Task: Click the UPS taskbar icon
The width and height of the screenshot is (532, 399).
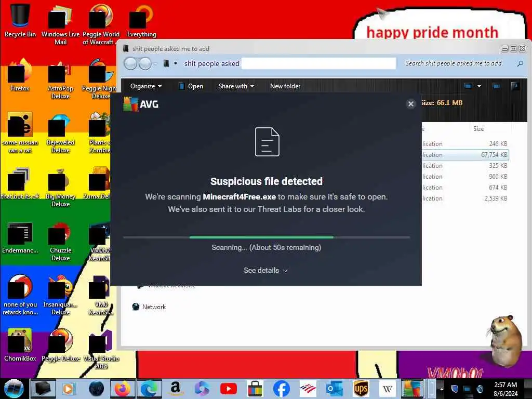Action: (361, 389)
